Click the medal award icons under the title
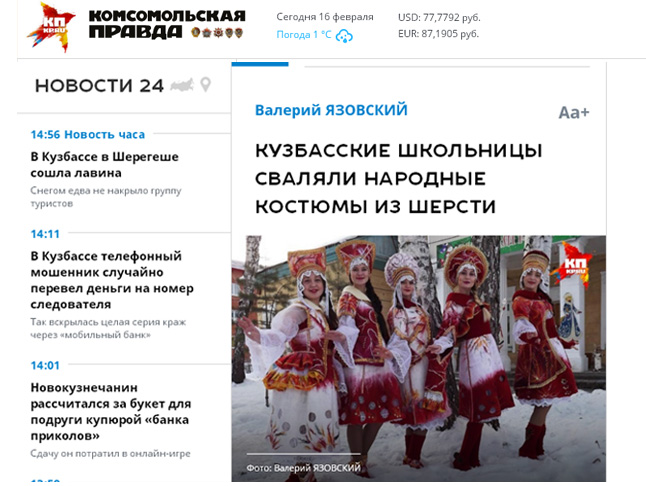The width and height of the screenshot is (646, 486). [x=217, y=33]
